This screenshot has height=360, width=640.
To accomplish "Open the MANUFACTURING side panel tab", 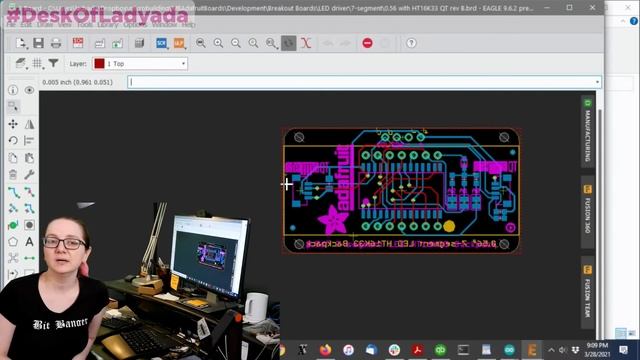I will coord(587,131).
